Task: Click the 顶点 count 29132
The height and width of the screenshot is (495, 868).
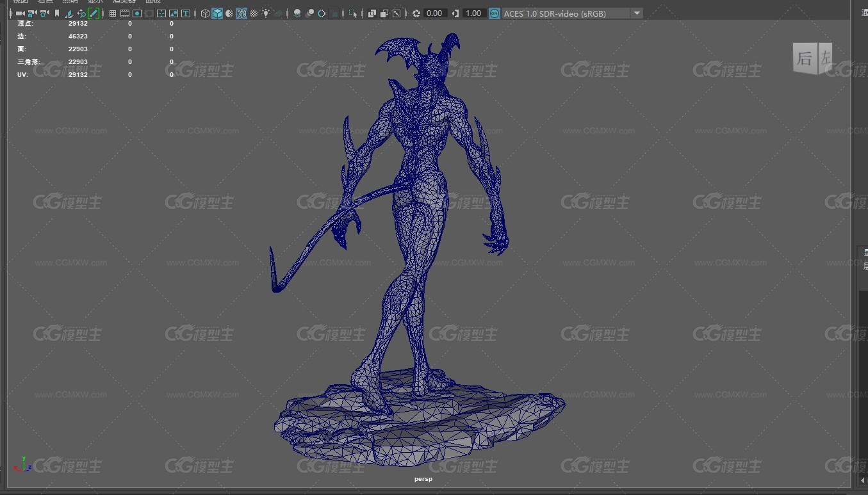Action: (78, 24)
